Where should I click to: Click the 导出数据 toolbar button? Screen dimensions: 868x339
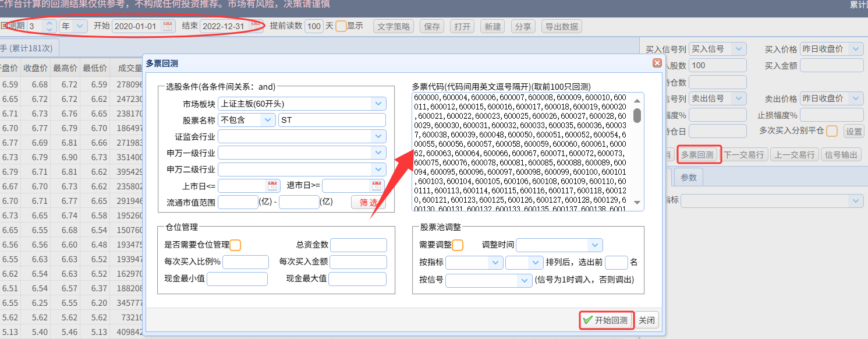coord(561,26)
